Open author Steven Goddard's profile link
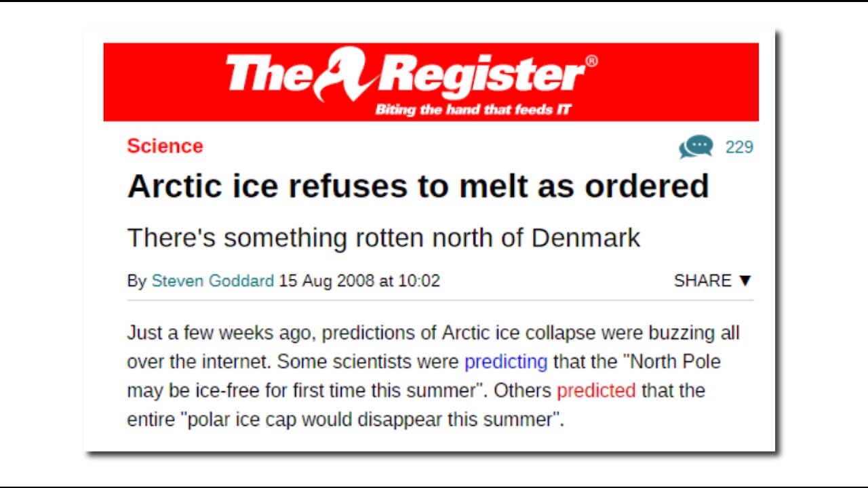 point(213,281)
